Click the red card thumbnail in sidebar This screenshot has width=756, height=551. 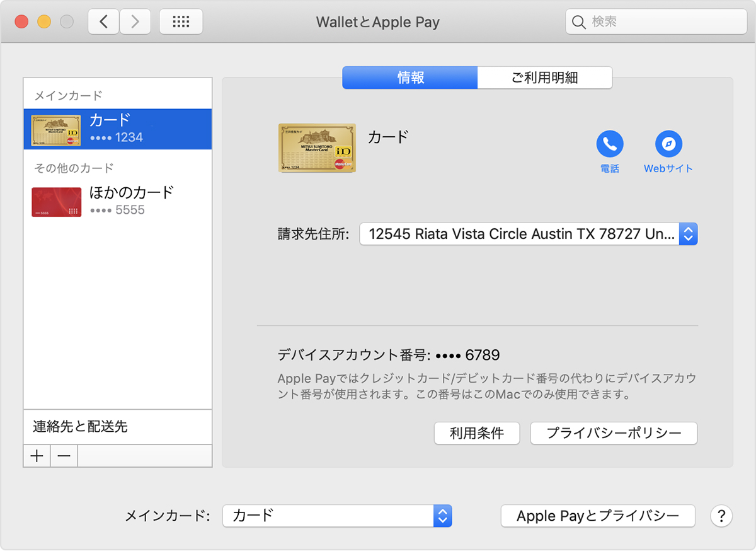point(57,202)
